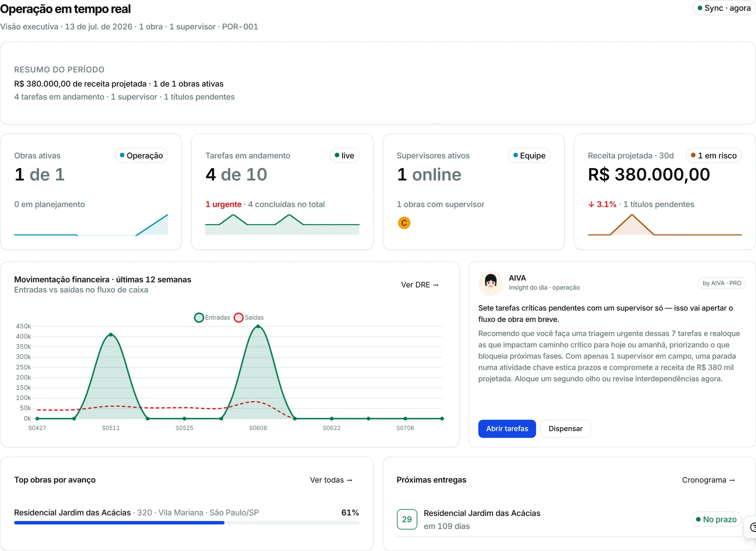Click the Tarefas em andamento sparkline
This screenshot has width=756, height=551.
click(x=282, y=225)
